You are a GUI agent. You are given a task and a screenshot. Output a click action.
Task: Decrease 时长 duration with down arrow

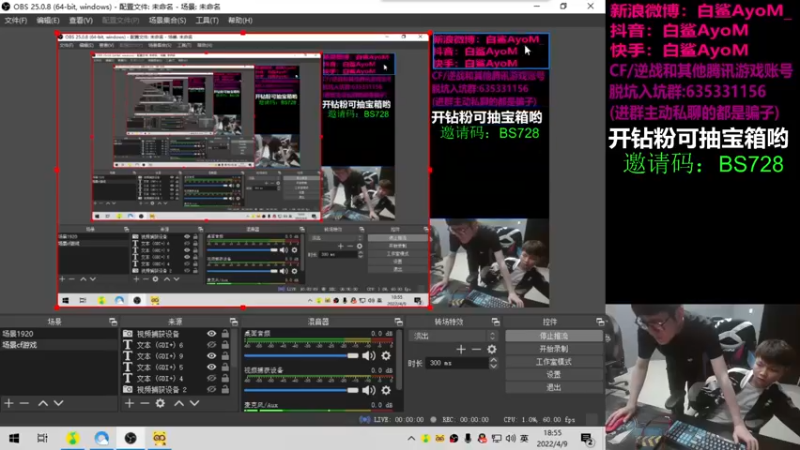pyautogui.click(x=493, y=366)
